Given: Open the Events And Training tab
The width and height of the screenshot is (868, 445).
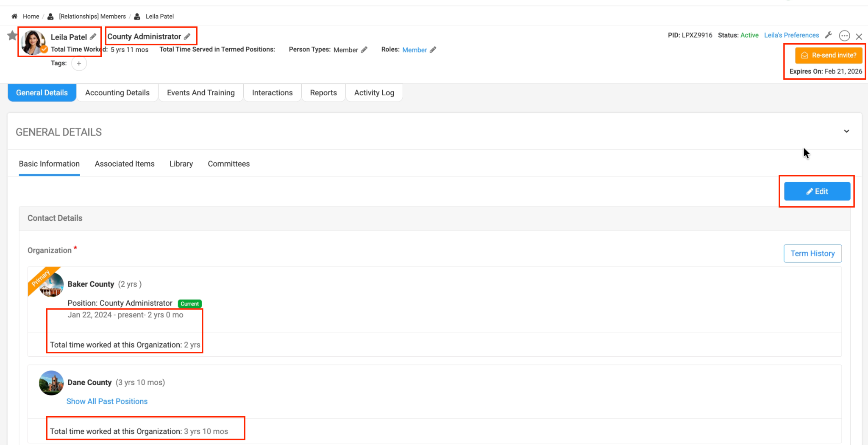Looking at the screenshot, I should pyautogui.click(x=200, y=93).
